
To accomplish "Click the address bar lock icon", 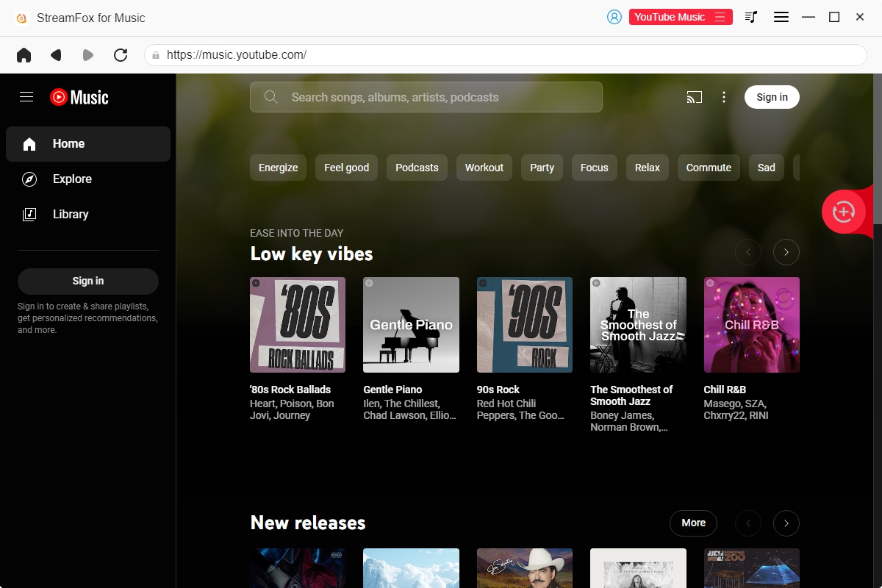I will coord(156,55).
